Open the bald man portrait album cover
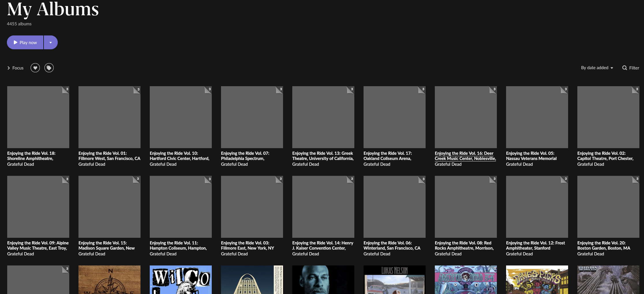The width and height of the screenshot is (644, 294). click(323, 280)
